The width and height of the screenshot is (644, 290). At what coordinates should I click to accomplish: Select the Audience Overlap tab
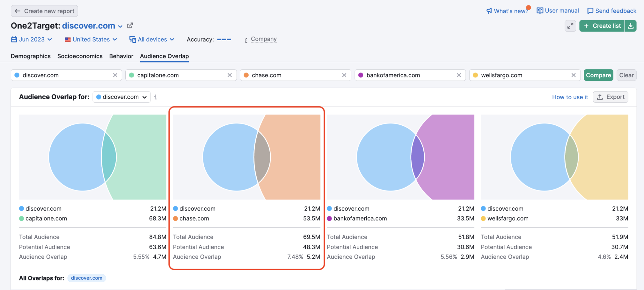click(165, 56)
